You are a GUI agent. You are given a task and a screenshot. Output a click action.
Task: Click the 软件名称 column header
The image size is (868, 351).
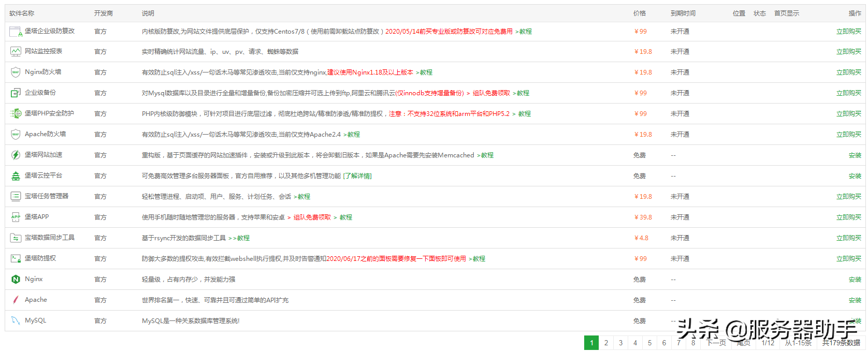tap(22, 13)
